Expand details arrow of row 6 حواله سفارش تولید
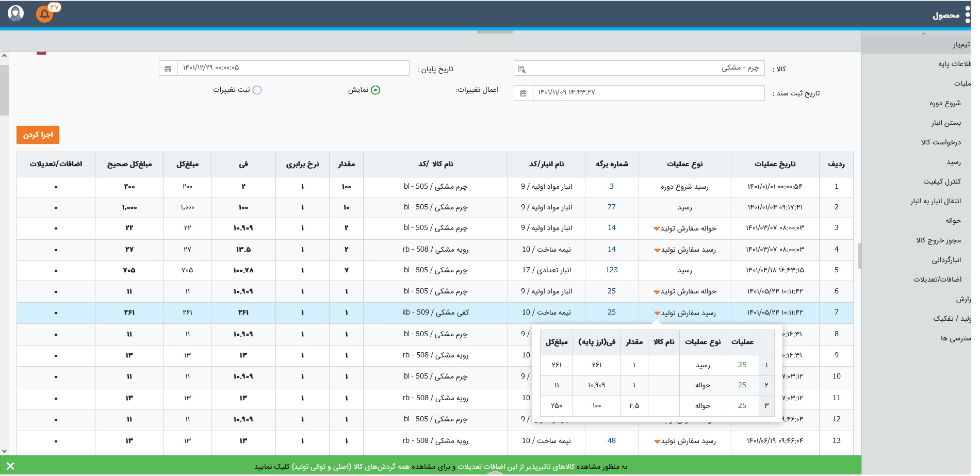 point(657,292)
